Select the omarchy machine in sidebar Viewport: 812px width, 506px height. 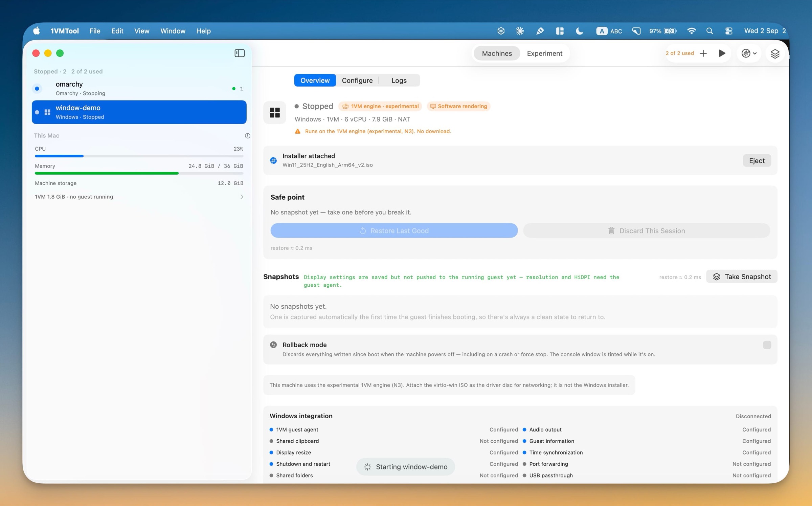pyautogui.click(x=139, y=88)
